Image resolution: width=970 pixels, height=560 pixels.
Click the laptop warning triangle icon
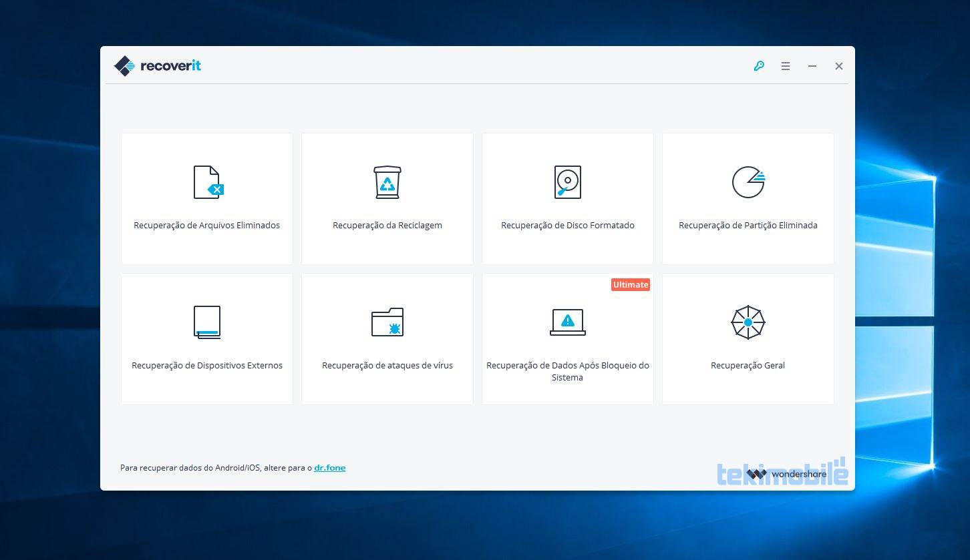[x=568, y=322]
